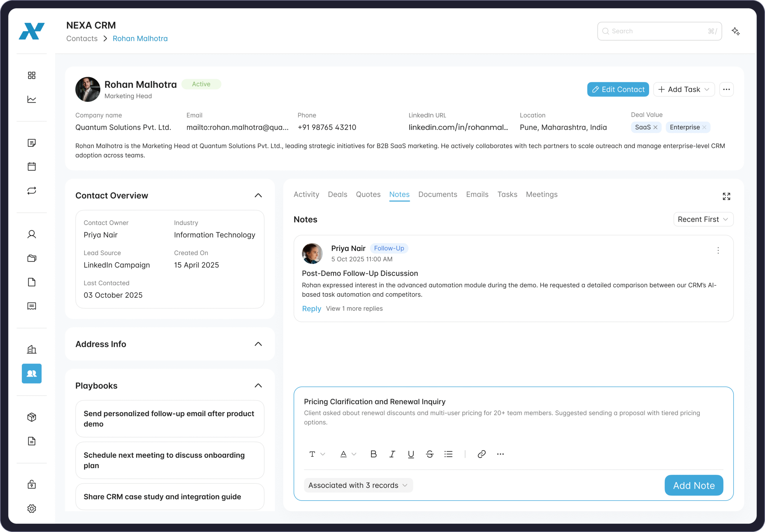
Task: Open the calendar sidebar icon
Action: pos(32,167)
